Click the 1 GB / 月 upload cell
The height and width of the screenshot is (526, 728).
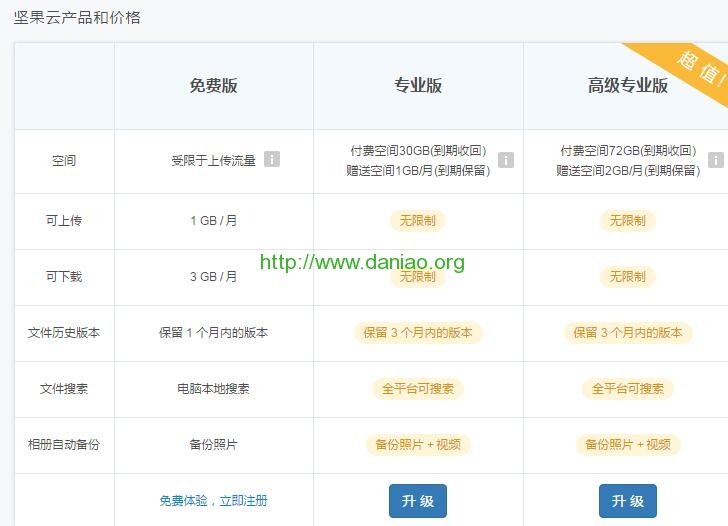click(214, 221)
